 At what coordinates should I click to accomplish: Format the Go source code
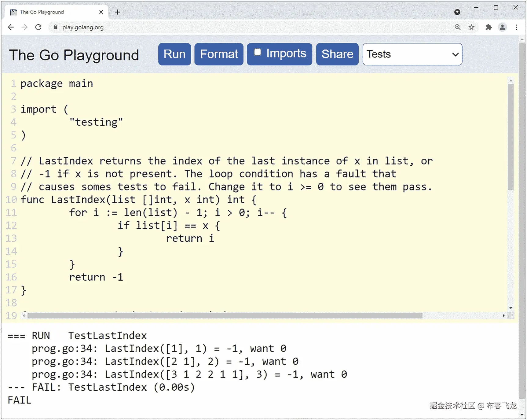(x=219, y=54)
